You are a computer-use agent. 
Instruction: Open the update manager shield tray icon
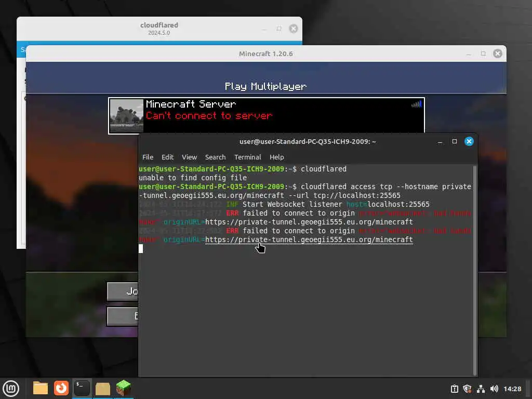467,389
